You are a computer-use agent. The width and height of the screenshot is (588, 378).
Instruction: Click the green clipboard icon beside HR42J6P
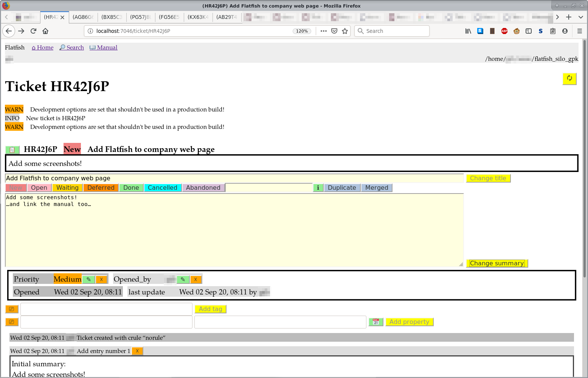click(12, 150)
